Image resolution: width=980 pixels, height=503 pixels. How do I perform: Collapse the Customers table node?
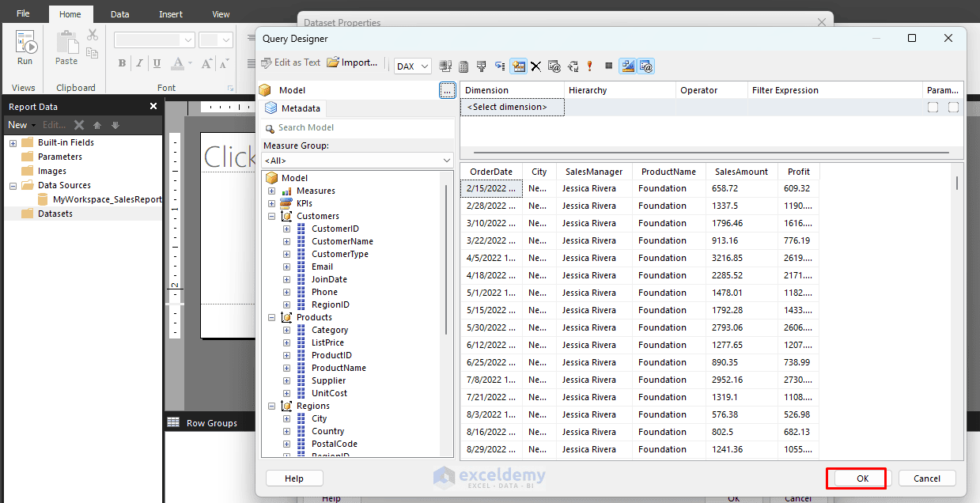(x=272, y=216)
